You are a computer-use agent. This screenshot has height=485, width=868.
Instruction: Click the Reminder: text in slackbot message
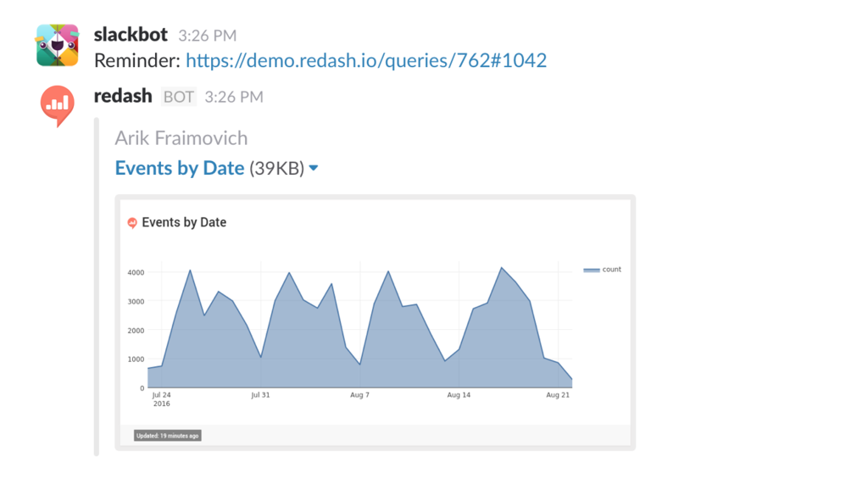pyautogui.click(x=137, y=60)
